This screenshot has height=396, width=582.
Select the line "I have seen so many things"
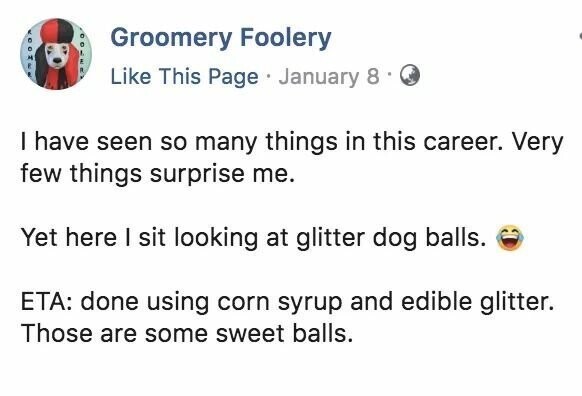pos(292,143)
